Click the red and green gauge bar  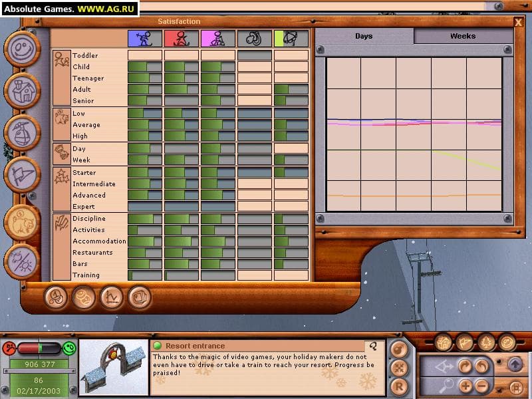click(39, 348)
